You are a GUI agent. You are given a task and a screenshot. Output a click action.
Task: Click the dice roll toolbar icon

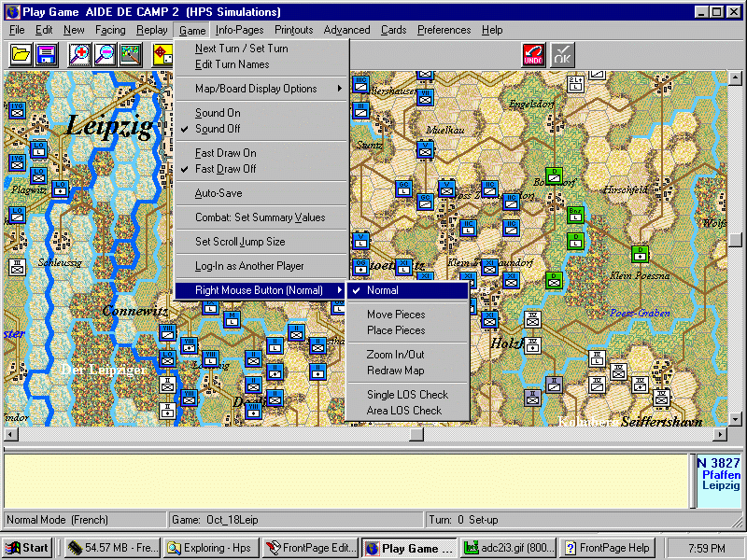coord(162,55)
